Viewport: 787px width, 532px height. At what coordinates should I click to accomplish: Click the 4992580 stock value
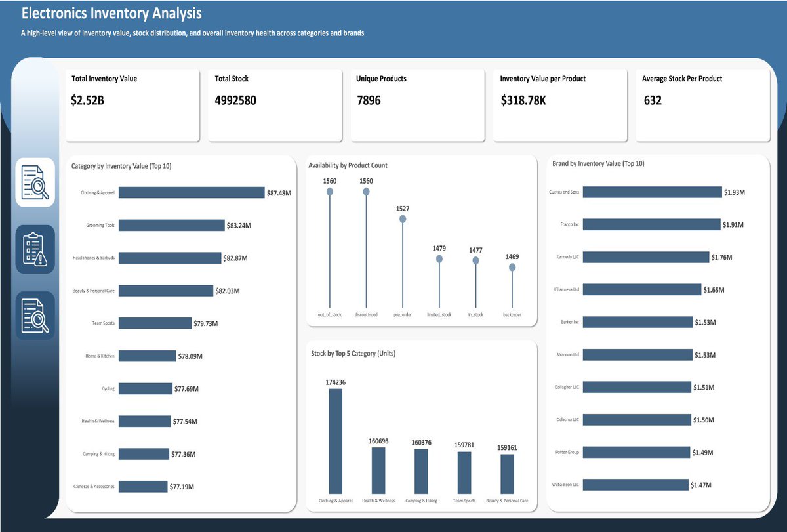pyautogui.click(x=235, y=100)
